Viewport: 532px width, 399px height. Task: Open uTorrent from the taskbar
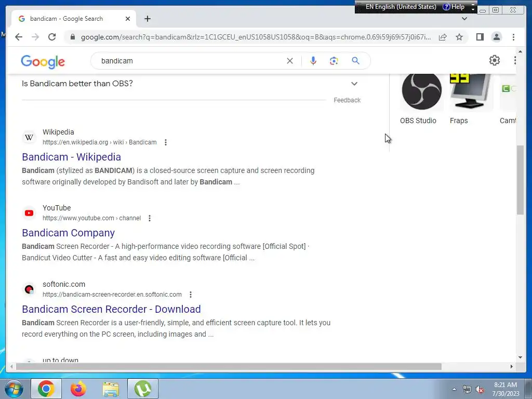click(143, 389)
